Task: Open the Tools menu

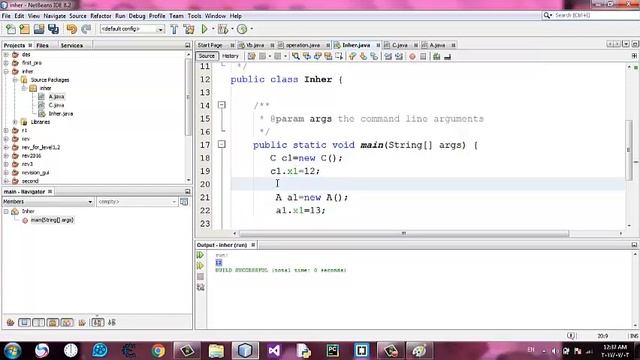Action: [194, 16]
